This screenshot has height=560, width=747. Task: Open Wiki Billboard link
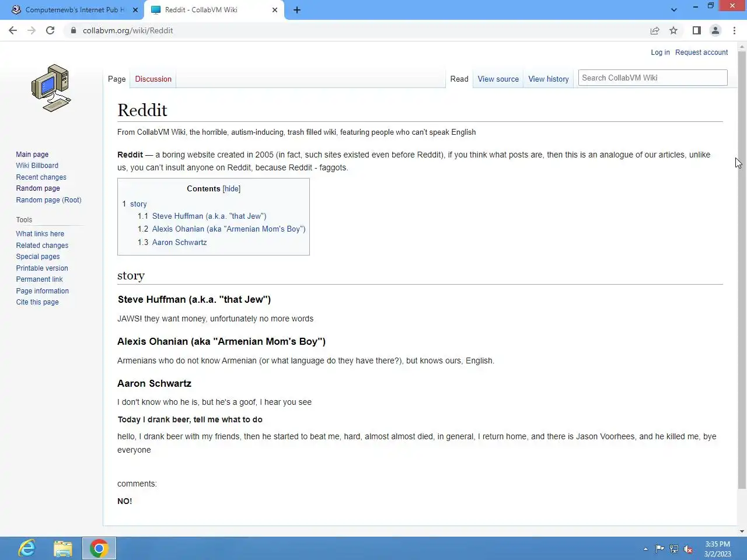(x=37, y=166)
